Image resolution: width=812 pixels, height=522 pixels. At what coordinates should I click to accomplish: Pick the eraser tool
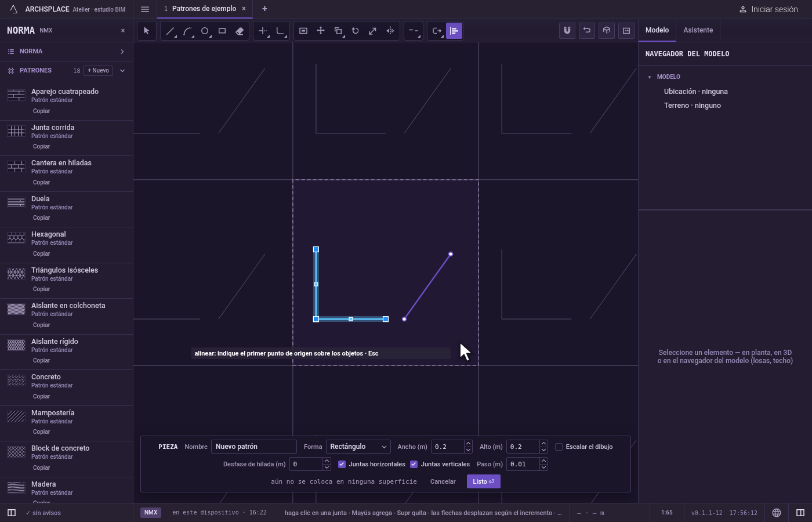[240, 31]
